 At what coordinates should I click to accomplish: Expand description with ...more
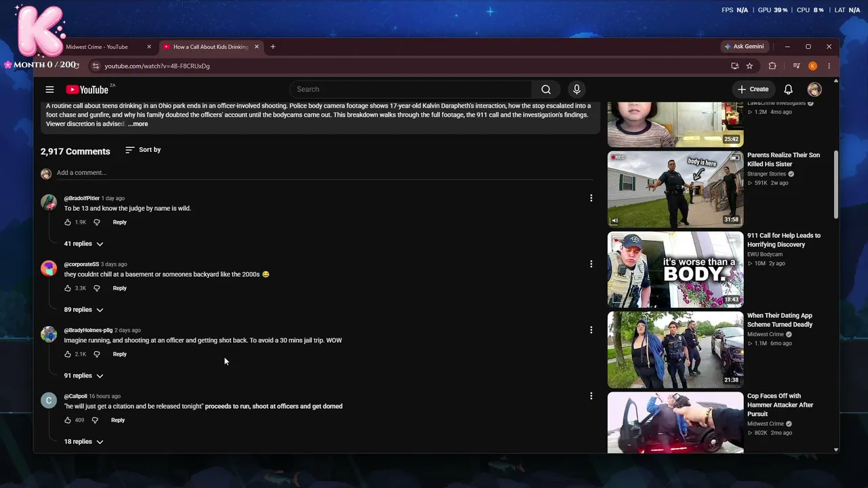(x=138, y=124)
